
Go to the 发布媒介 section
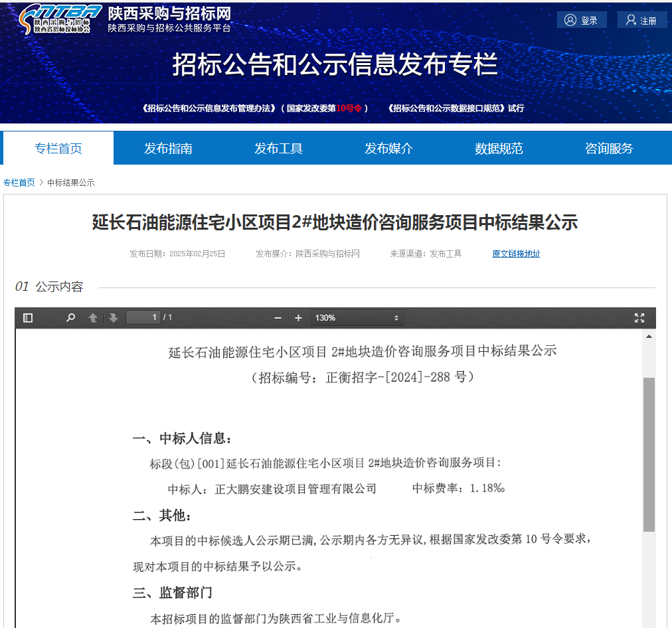click(388, 148)
